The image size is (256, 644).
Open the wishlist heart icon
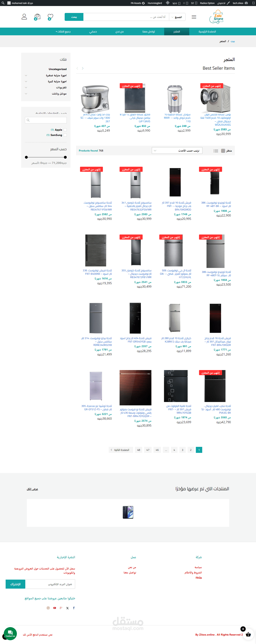coord(50,17)
